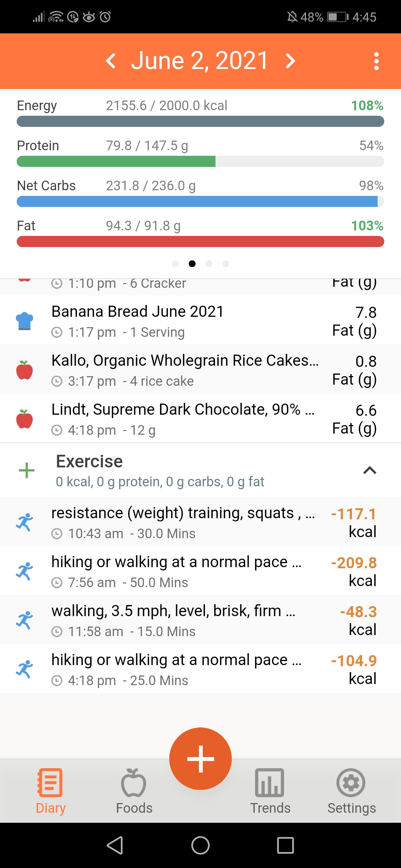This screenshot has height=868, width=401.
Task: Go to previous day arrow
Action: [111, 61]
